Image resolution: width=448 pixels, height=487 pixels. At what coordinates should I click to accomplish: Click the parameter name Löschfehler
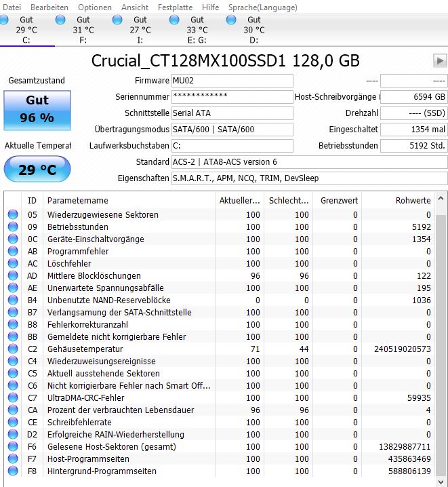click(x=69, y=263)
